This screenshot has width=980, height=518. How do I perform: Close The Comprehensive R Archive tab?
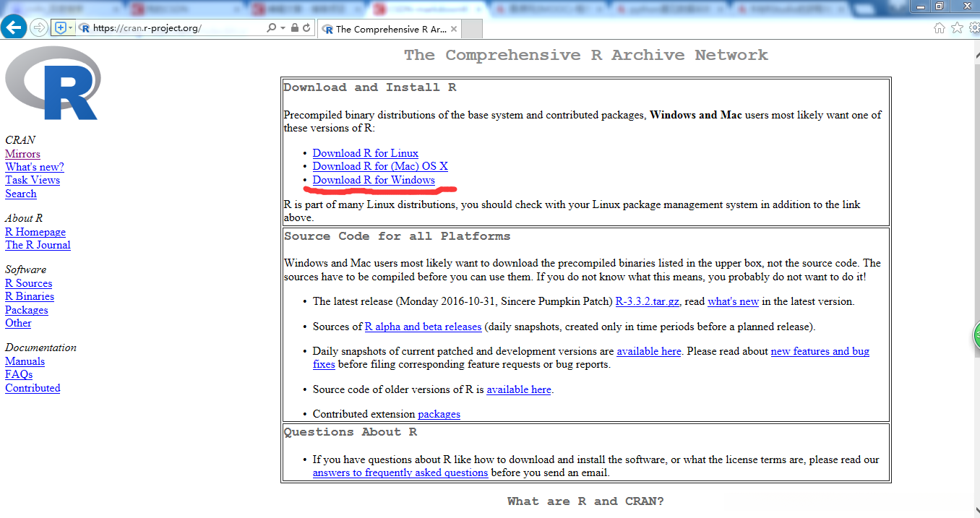pos(454,29)
